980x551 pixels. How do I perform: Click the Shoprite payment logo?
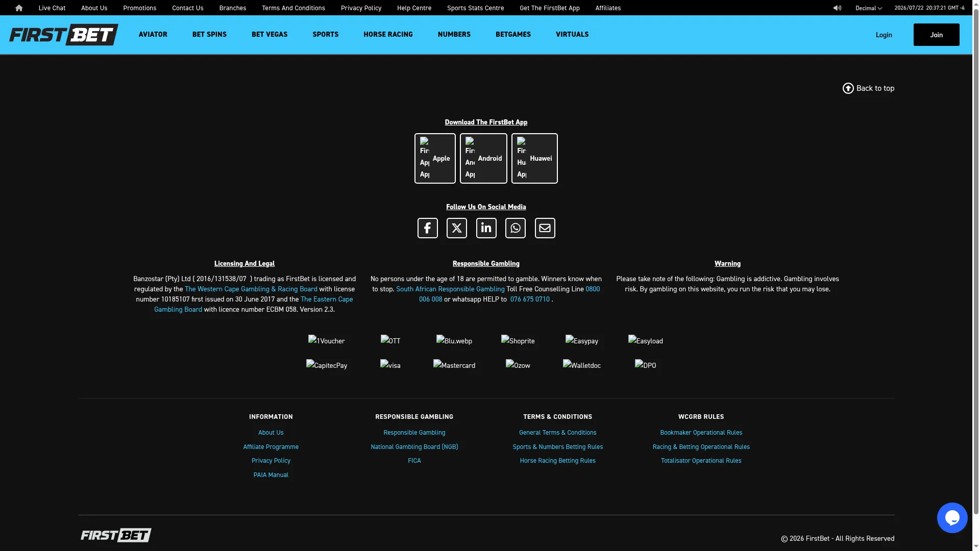point(518,341)
